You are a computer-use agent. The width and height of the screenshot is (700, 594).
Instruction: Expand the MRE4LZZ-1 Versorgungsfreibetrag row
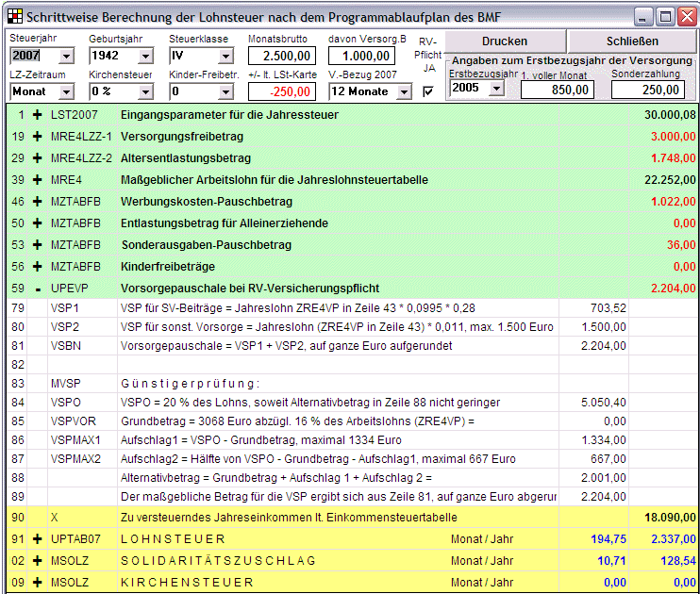pos(38,136)
